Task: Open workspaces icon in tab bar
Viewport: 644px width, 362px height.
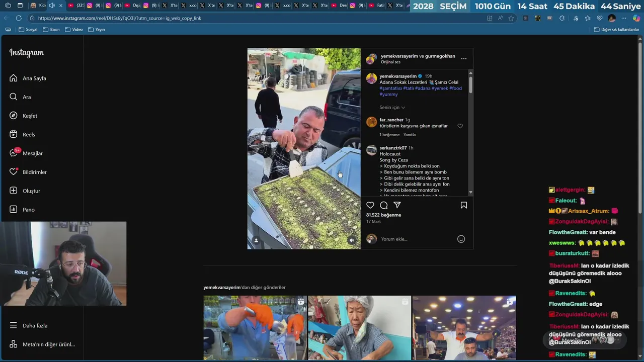Action: (8, 6)
